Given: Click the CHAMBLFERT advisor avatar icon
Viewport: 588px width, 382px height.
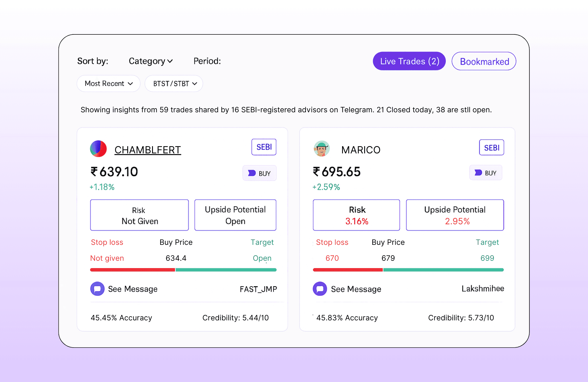Looking at the screenshot, I should tap(98, 149).
